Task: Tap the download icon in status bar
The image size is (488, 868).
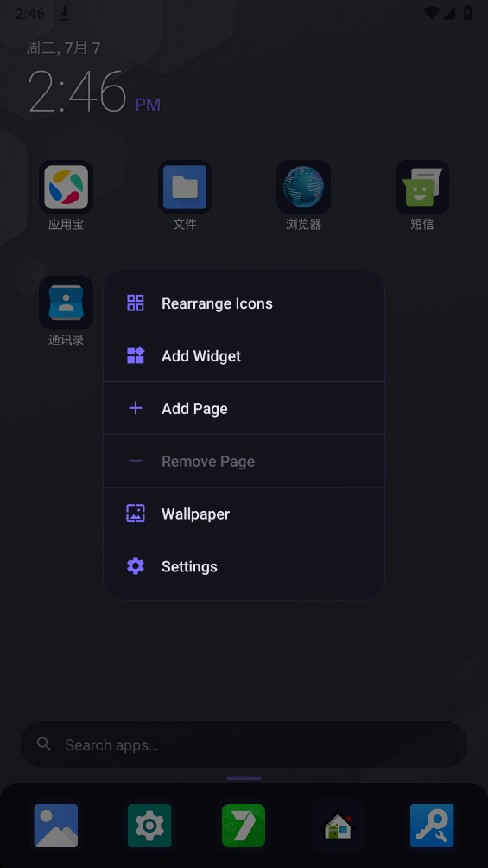Action: click(x=65, y=13)
